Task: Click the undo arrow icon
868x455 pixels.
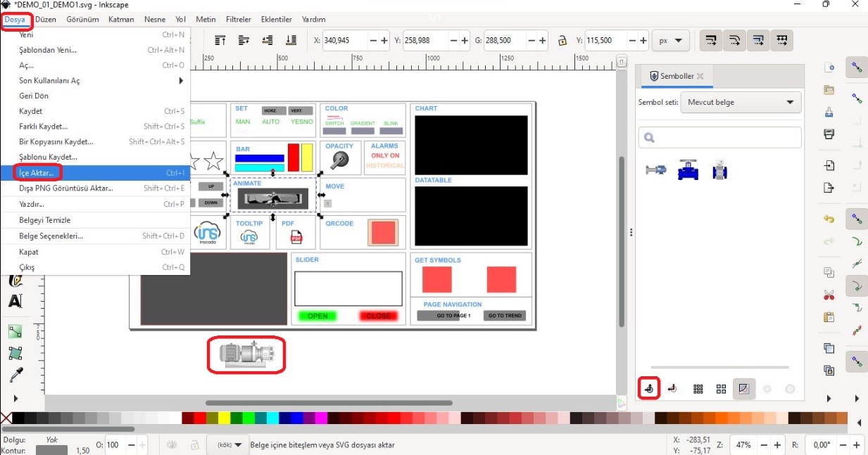Action: 829,219
